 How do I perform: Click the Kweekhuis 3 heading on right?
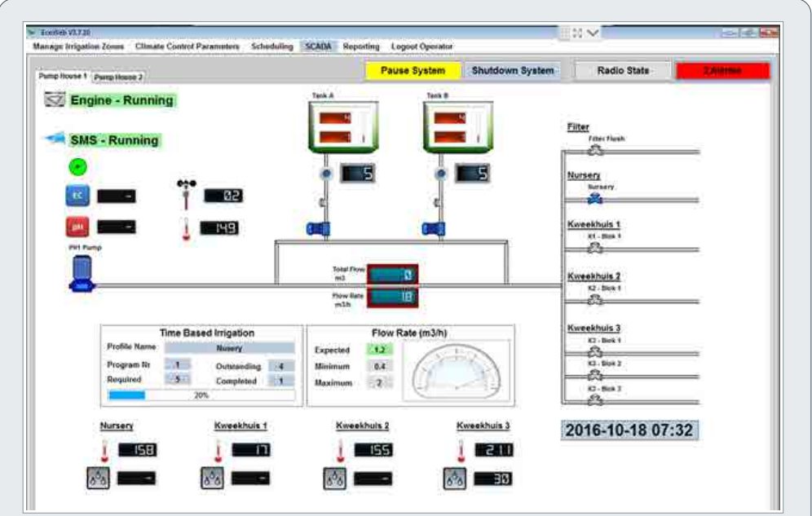594,329
